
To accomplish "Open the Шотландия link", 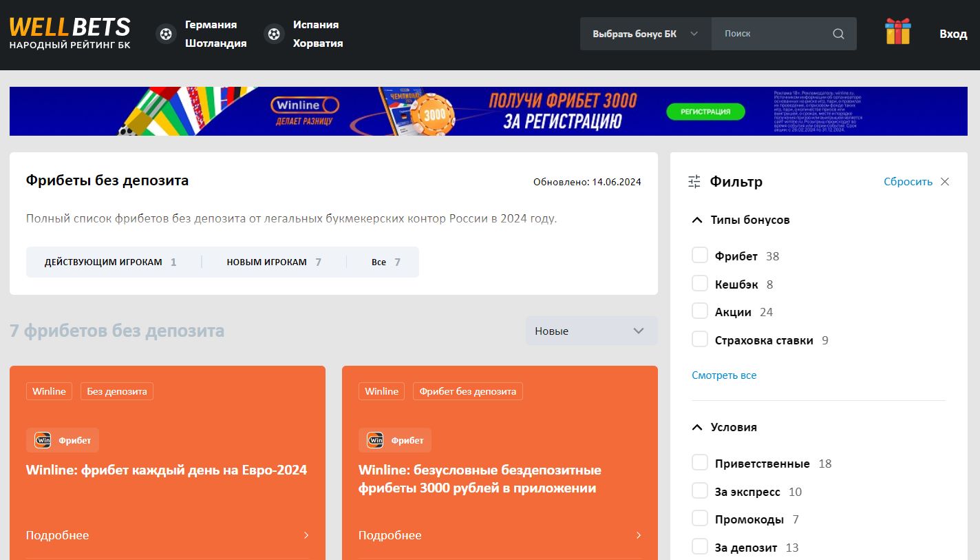I will tap(215, 43).
